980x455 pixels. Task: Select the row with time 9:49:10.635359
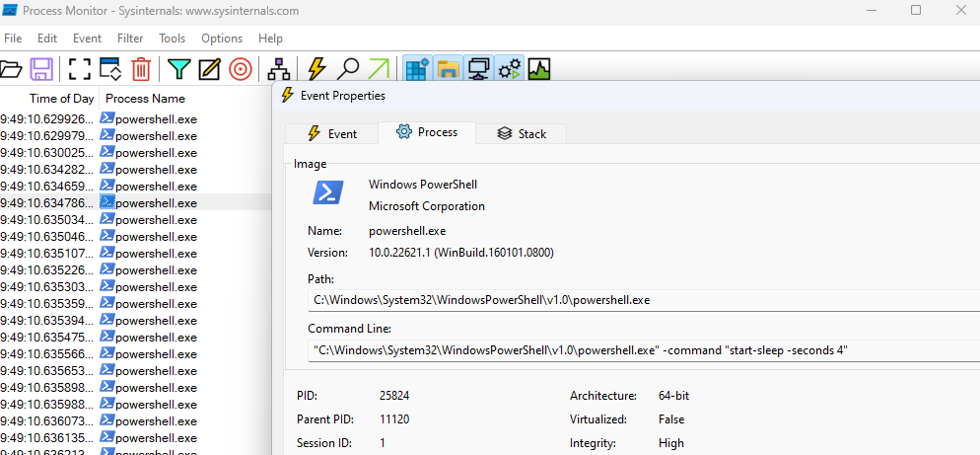(136, 304)
